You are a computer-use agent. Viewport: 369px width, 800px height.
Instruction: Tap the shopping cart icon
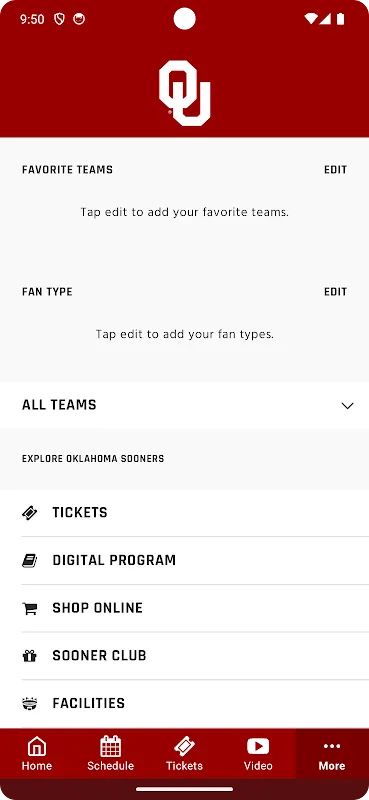(30, 608)
